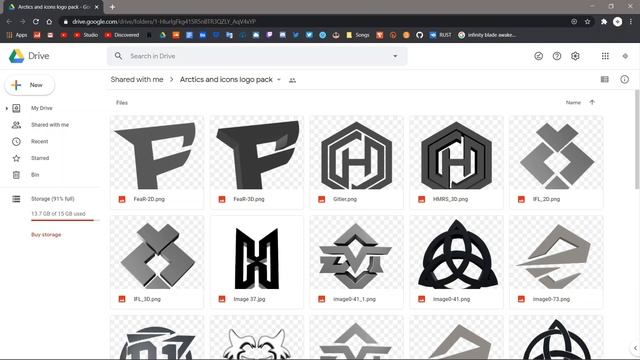Select the image0-41_1.png file name
Image resolution: width=640 pixels, height=360 pixels.
(x=354, y=299)
